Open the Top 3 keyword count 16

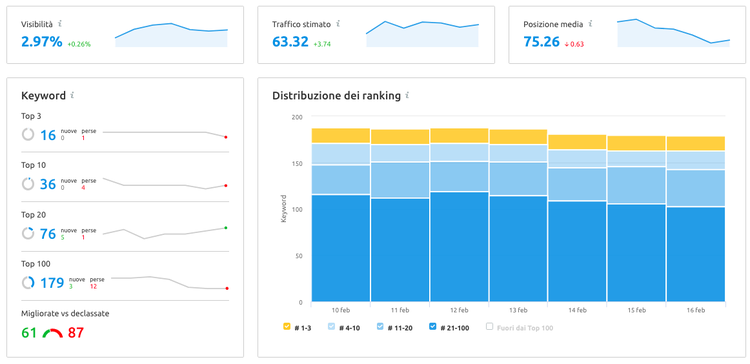[48, 135]
